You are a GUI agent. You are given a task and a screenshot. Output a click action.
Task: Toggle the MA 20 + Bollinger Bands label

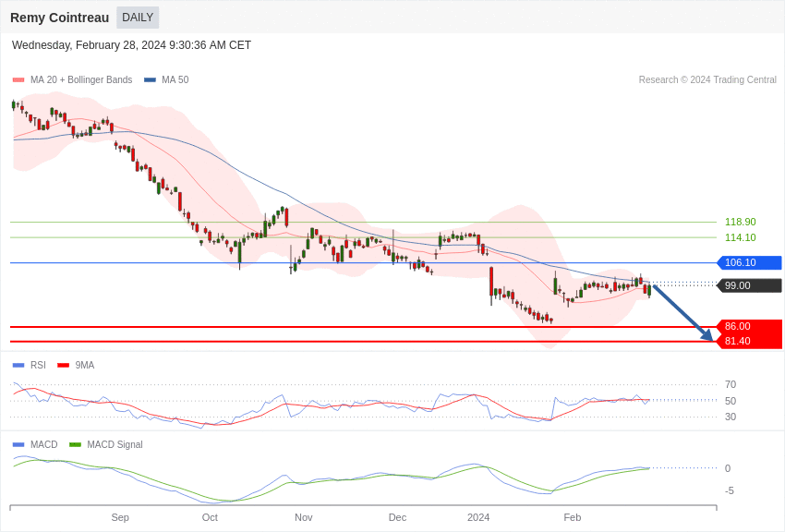(81, 80)
